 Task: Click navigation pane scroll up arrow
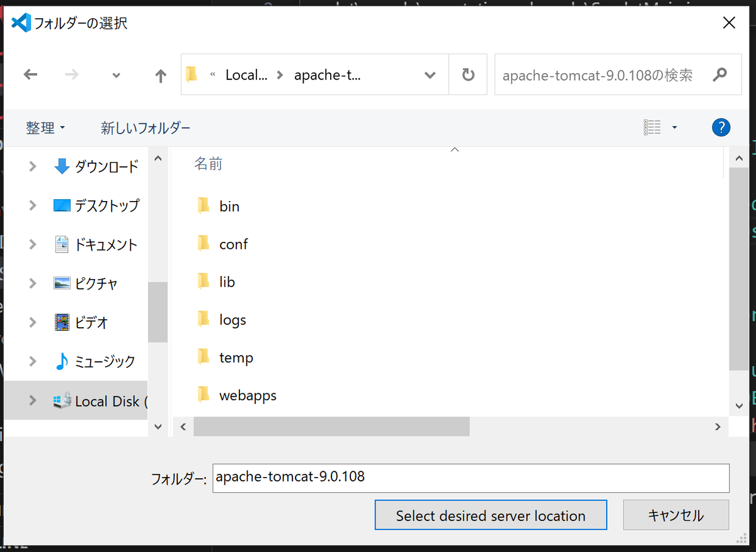[158, 158]
